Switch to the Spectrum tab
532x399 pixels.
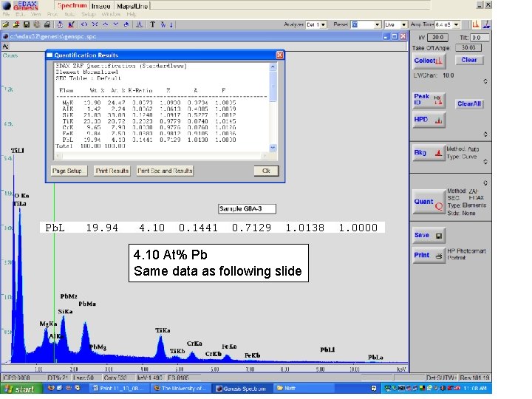tap(72, 6)
